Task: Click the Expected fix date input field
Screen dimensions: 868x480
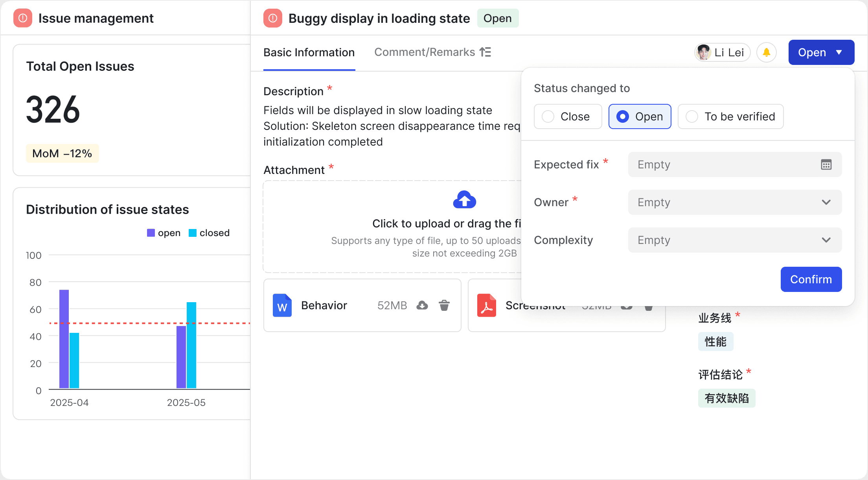Action: coord(723,164)
